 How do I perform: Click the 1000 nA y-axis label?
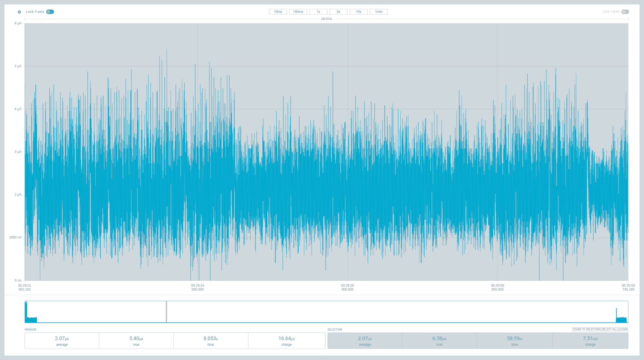tap(15, 238)
